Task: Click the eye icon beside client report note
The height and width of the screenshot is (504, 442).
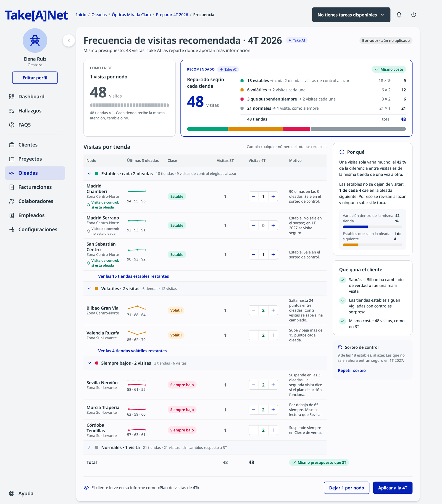Action: point(86,488)
